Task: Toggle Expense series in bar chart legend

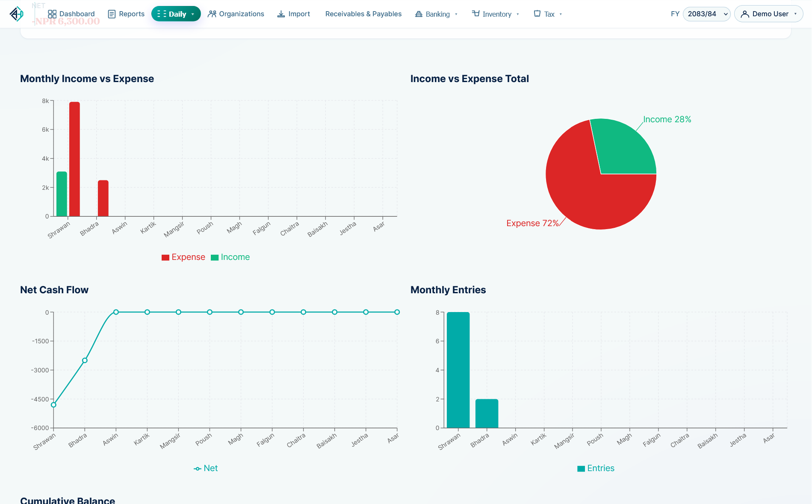Action: click(183, 257)
